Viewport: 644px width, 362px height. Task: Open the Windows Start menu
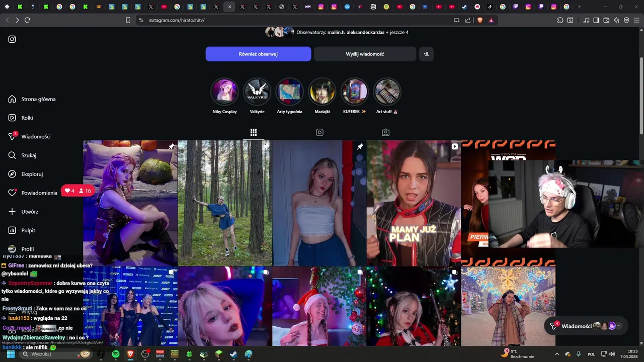[11, 354]
